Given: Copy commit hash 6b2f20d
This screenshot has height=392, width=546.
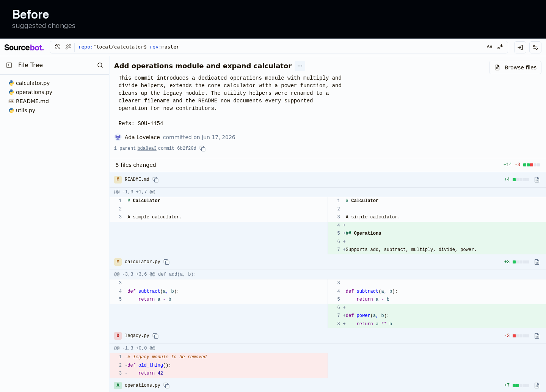Looking at the screenshot, I should [x=202, y=149].
